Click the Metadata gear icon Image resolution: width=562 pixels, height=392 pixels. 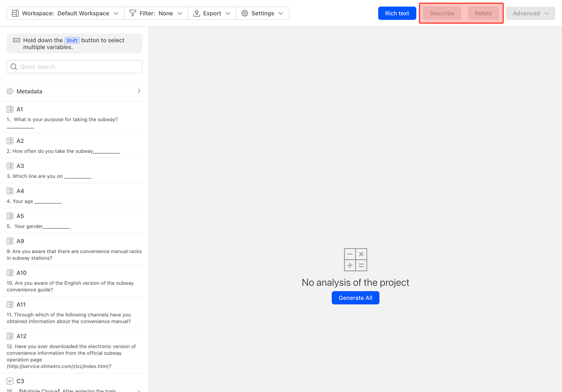[10, 91]
